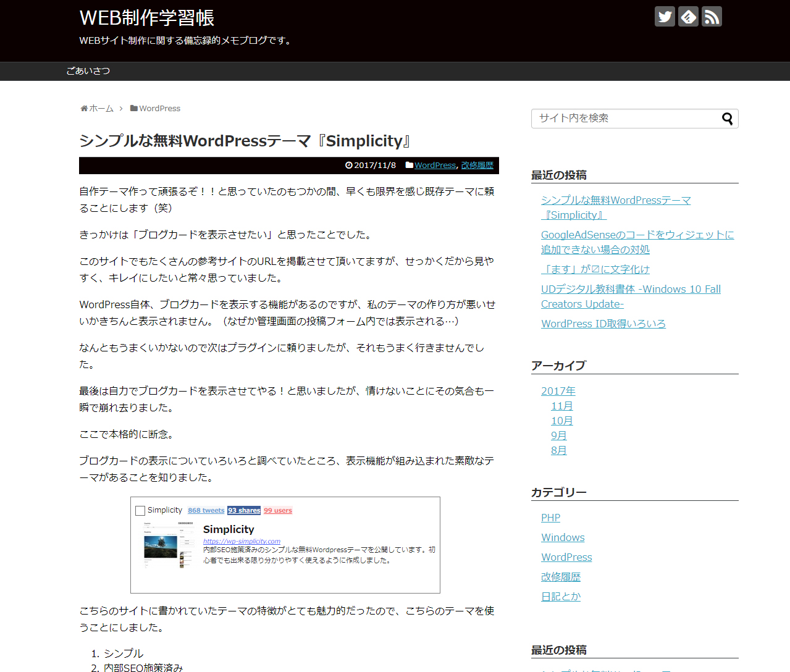The image size is (790, 672).
Task: Click the Feedly icon in the header
Action: (x=688, y=17)
